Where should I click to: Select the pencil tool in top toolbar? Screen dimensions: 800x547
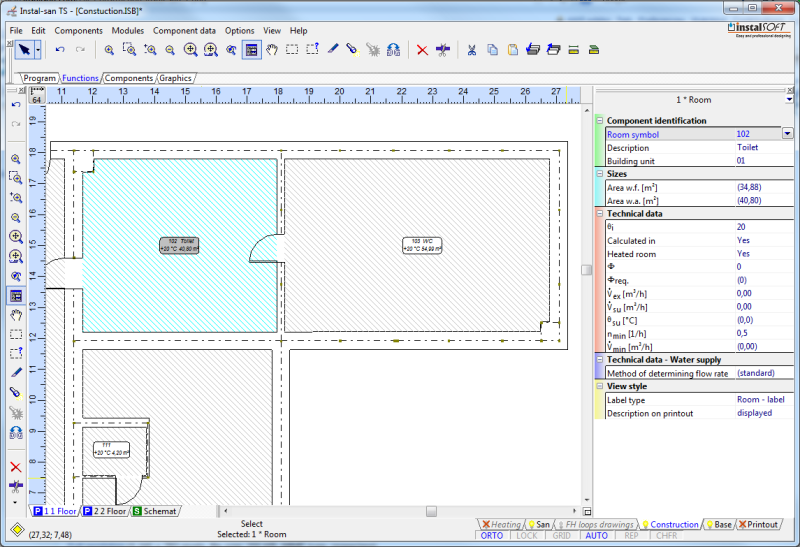333,49
